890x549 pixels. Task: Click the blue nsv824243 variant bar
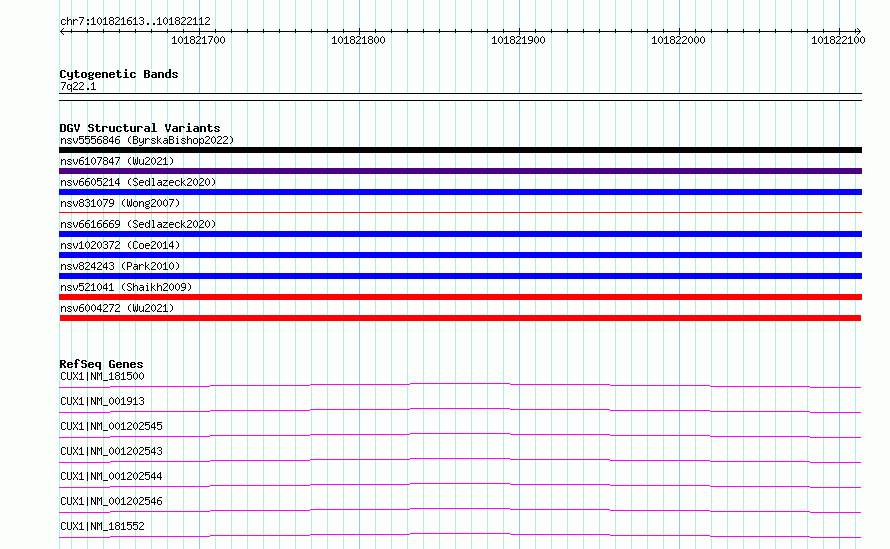tap(460, 276)
